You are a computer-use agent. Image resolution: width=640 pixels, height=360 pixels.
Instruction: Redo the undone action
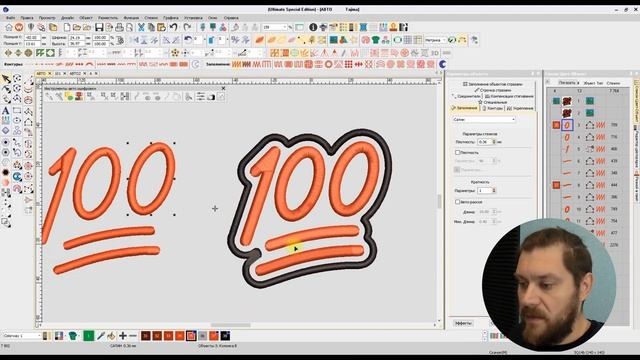187,27
